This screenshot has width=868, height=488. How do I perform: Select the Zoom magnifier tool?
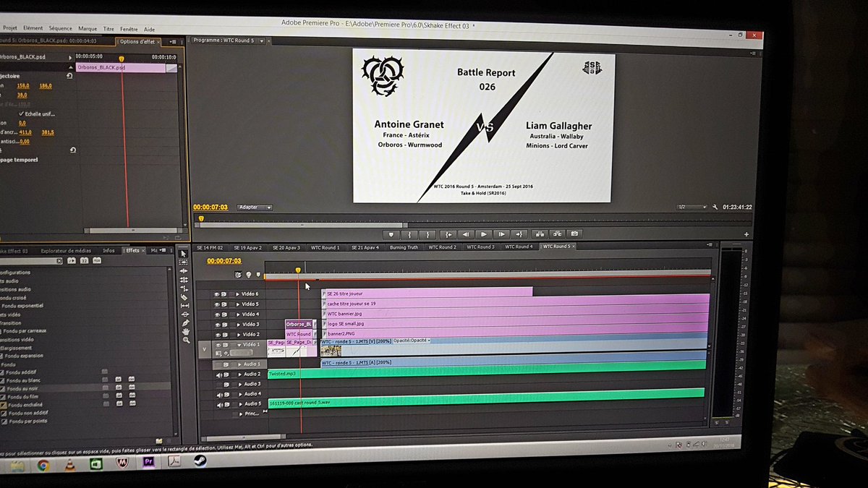(x=186, y=340)
